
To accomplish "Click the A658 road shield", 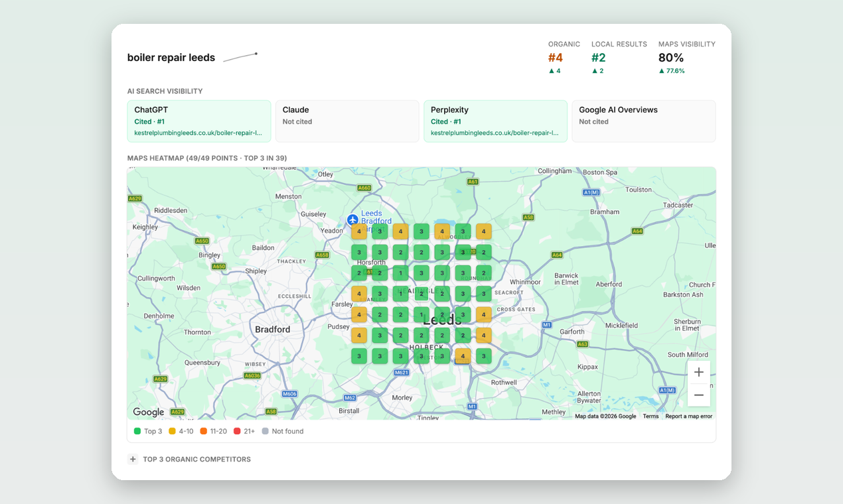I will click(322, 255).
